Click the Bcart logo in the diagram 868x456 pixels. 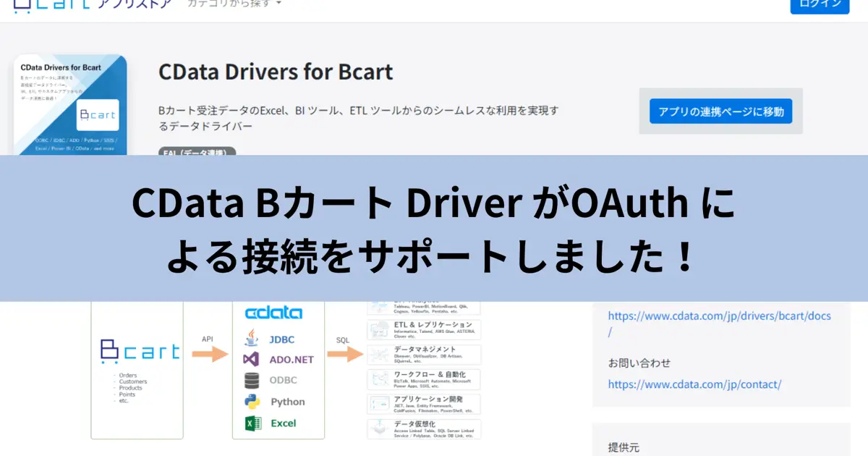tap(140, 350)
